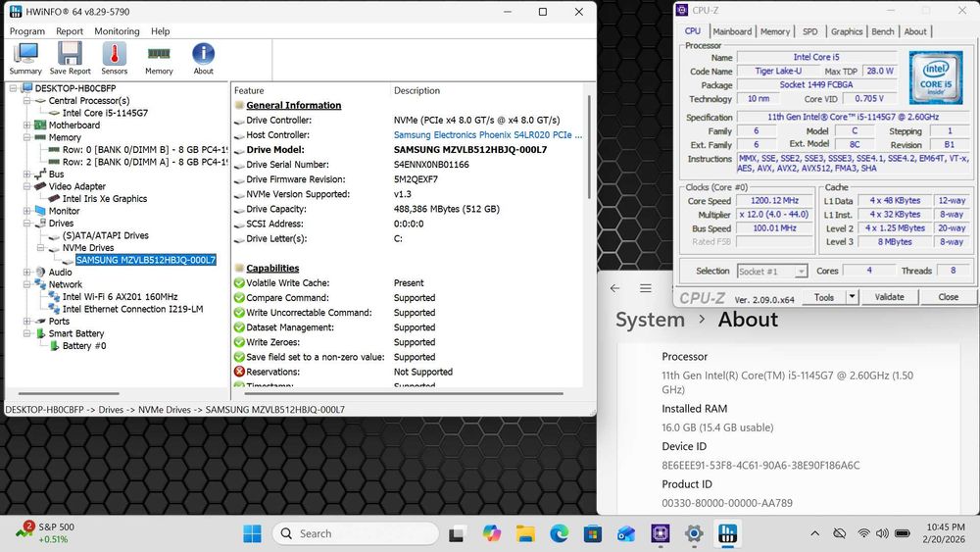The width and height of the screenshot is (980, 552).
Task: Select SAMSUNG MZVLB512HBJQ-000L7 drive in tree
Action: pyautogui.click(x=146, y=260)
